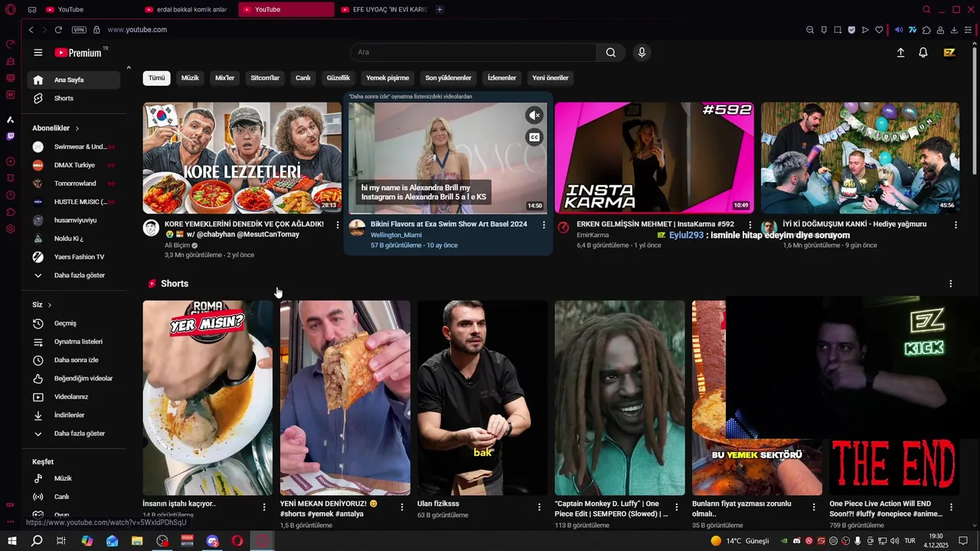Open the Siz section chevron
This screenshot has width=980, height=551.
tap(50, 305)
